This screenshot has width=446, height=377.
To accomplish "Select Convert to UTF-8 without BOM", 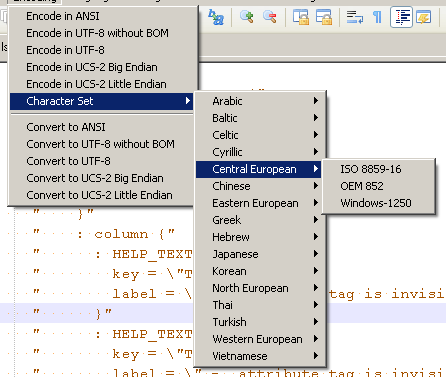I will 101,144.
